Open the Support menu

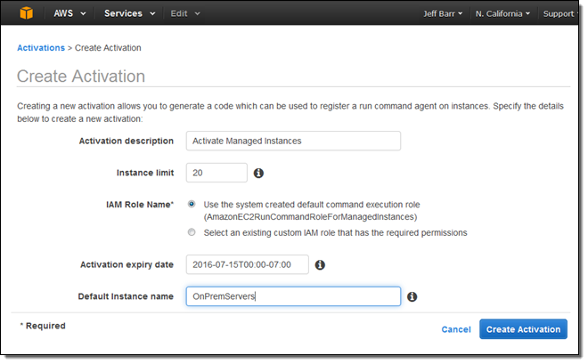tap(559, 14)
